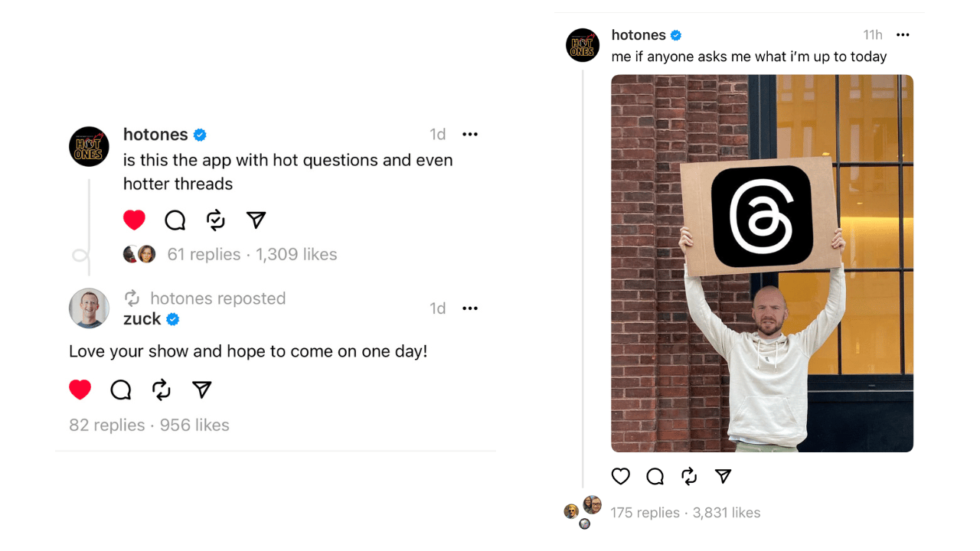Reply to the hotones photo post
The image size is (980, 551).
[x=655, y=477]
